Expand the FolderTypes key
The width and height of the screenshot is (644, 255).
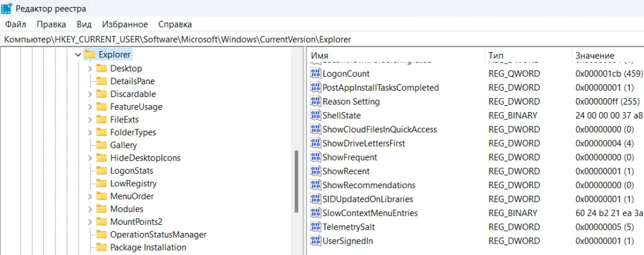click(90, 133)
